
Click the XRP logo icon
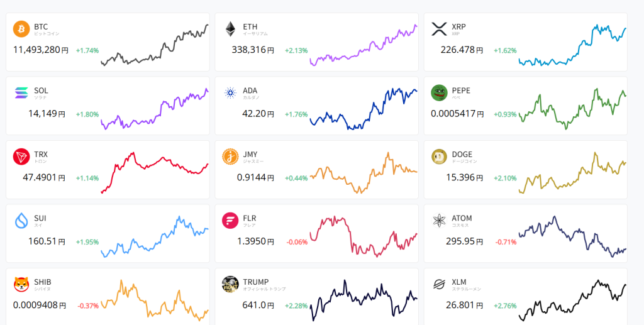tap(439, 29)
